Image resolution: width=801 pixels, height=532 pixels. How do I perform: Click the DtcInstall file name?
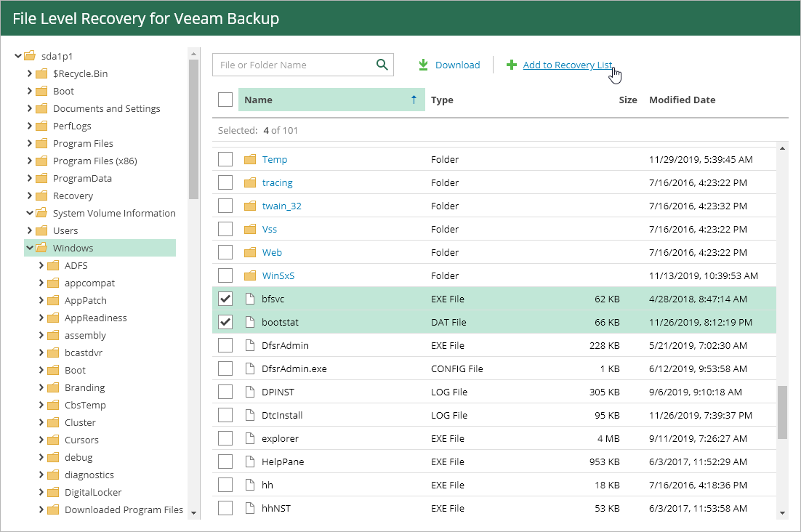[x=282, y=415]
